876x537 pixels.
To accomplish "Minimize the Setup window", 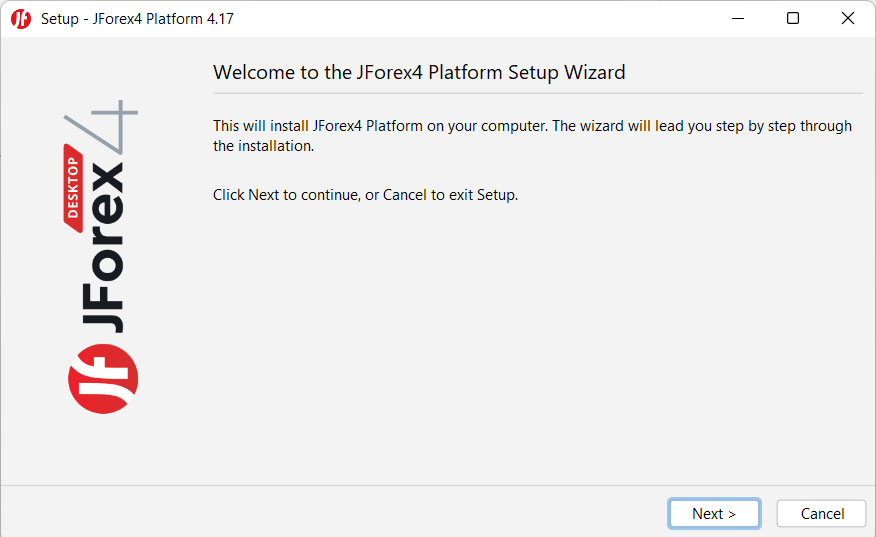I will click(738, 19).
